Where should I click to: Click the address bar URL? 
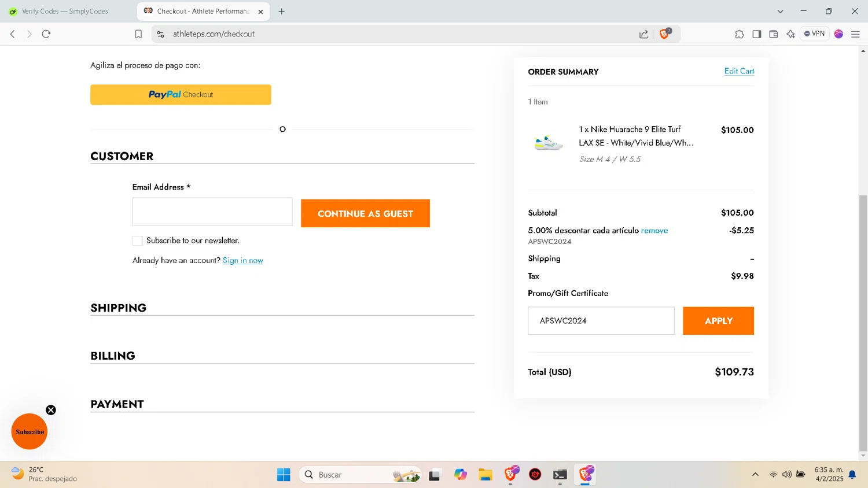[x=214, y=34]
